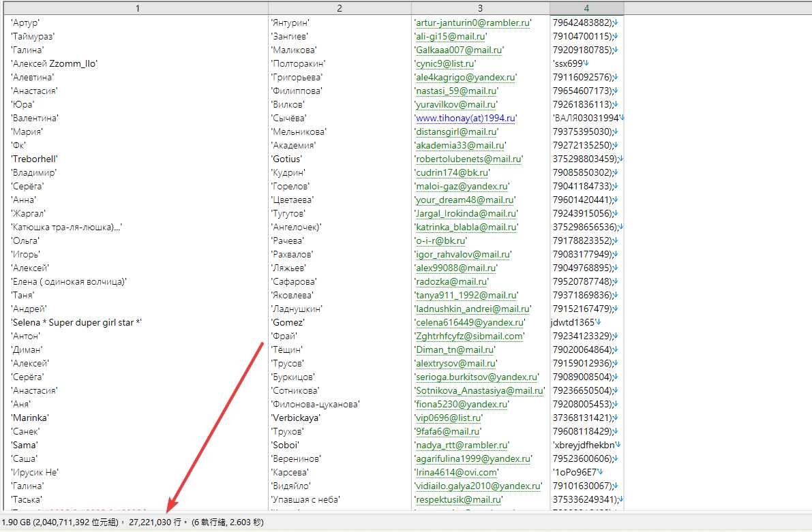The width and height of the screenshot is (812, 532).
Task: Select the 'Елена ( одинокая волчица)' cell
Action: (x=69, y=281)
